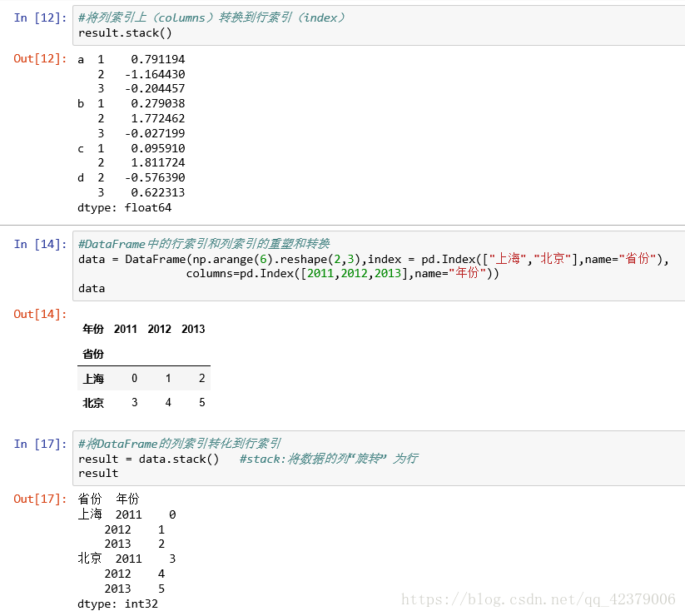Screen dimensions: 685x616
Task: Click the 上海 row label in table
Action: tap(93, 379)
